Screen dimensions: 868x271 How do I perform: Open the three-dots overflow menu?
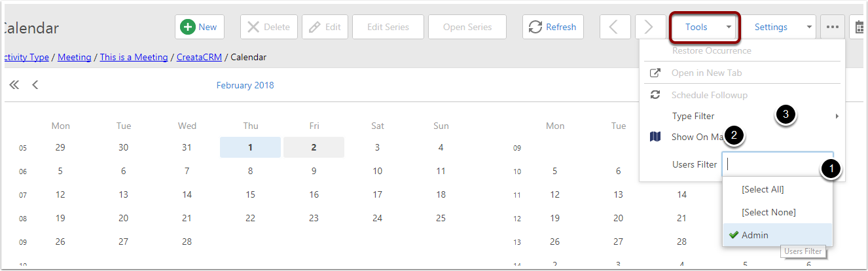(833, 27)
